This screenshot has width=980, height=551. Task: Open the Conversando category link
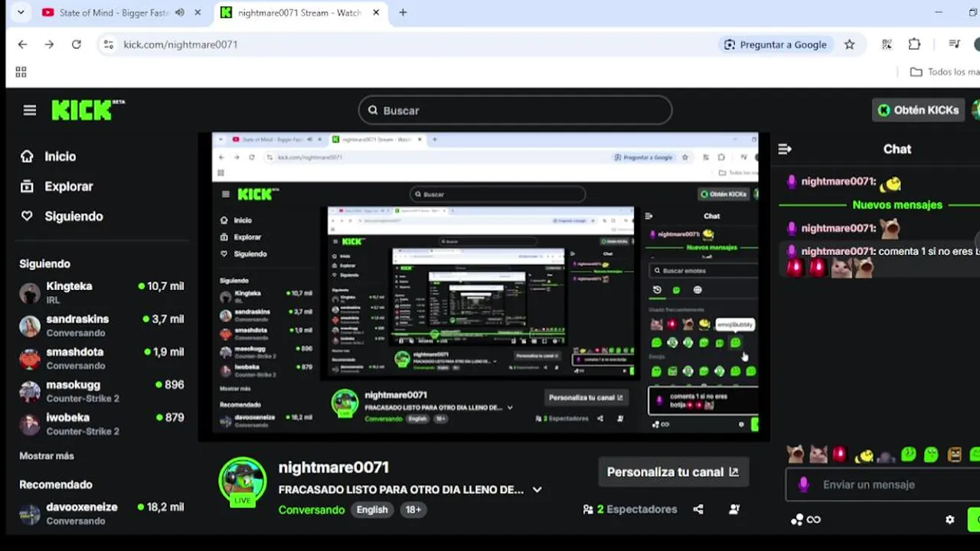(x=312, y=510)
